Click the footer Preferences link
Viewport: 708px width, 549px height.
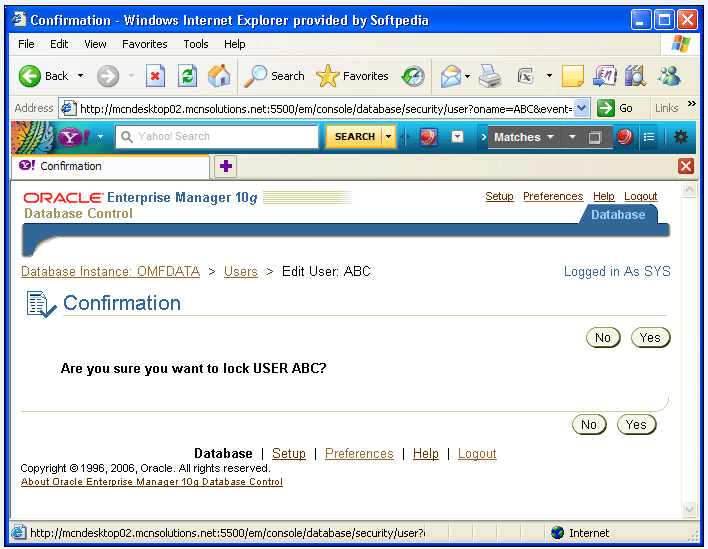[x=359, y=453]
